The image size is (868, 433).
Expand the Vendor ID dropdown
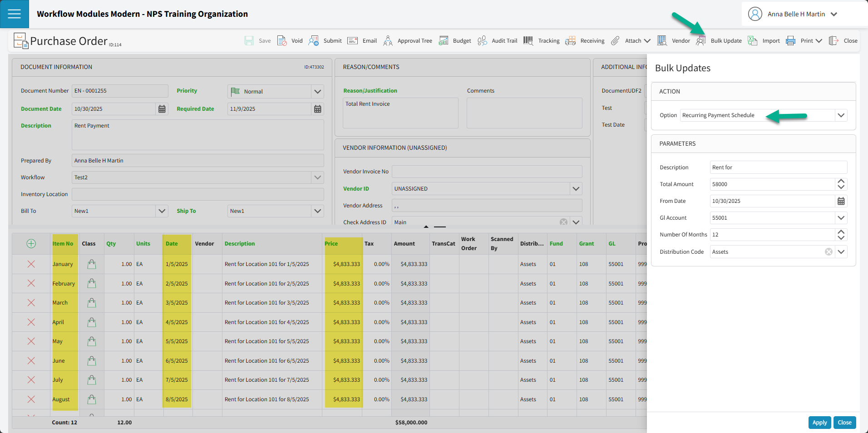pyautogui.click(x=576, y=189)
